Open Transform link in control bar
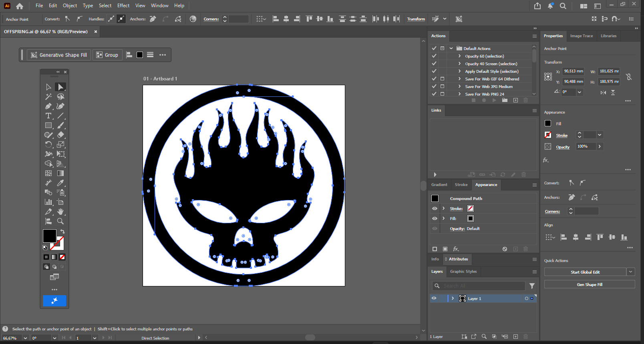Screen dimensions: 644x344 (416, 19)
